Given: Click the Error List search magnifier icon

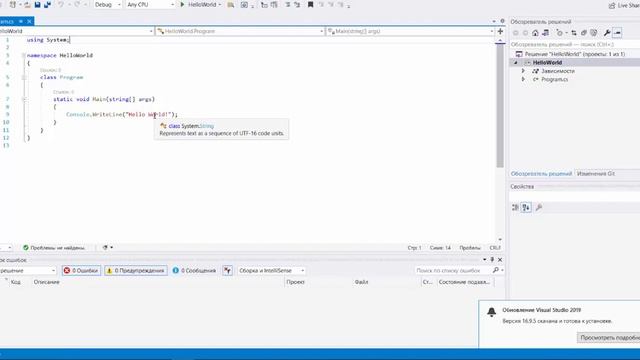Looking at the screenshot, I should tap(496, 270).
